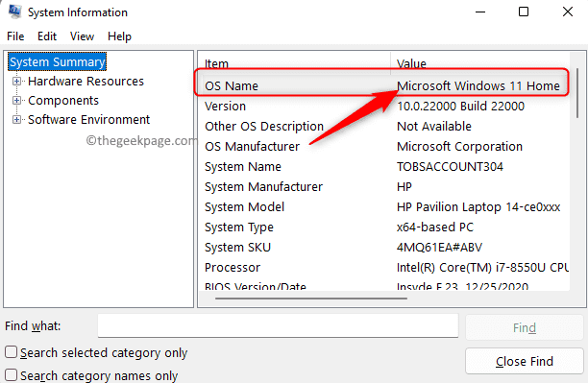Expand the Hardware Resources node
Screen dimensions: 588x383
[16, 81]
